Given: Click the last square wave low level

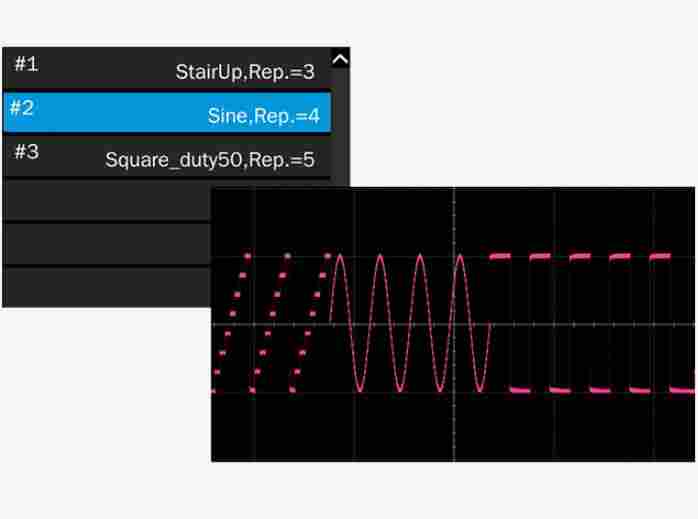Looking at the screenshot, I should point(682,389).
